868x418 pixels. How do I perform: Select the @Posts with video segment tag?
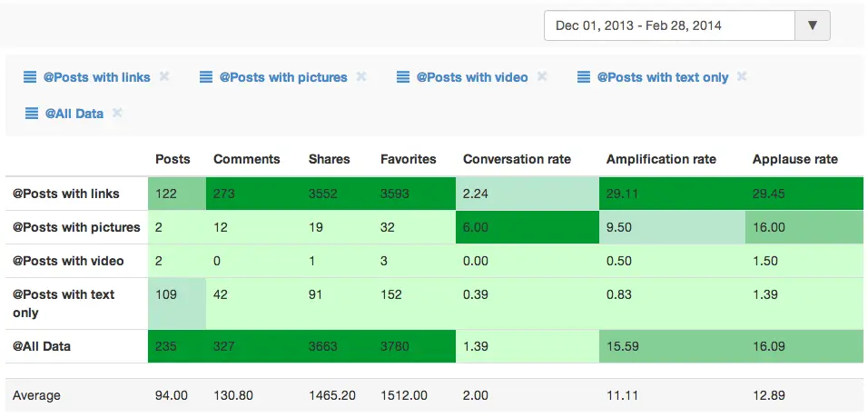tap(472, 77)
